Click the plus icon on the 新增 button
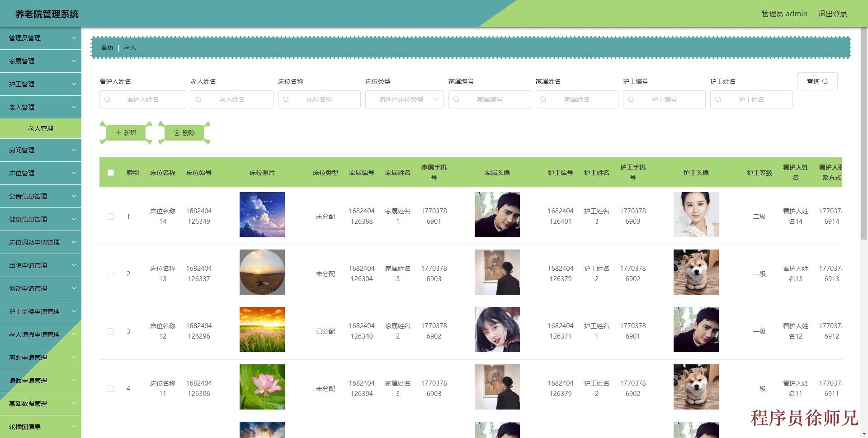 [x=118, y=132]
